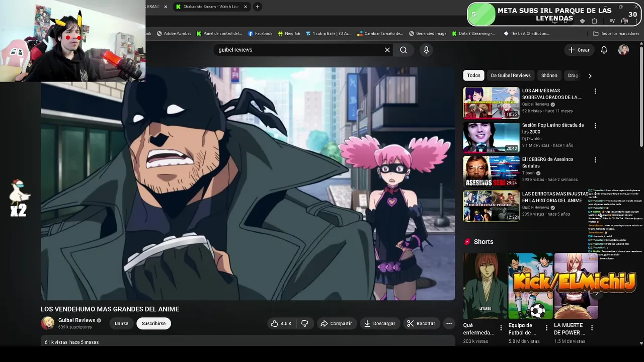Open the Tibson channel name

(x=528, y=173)
